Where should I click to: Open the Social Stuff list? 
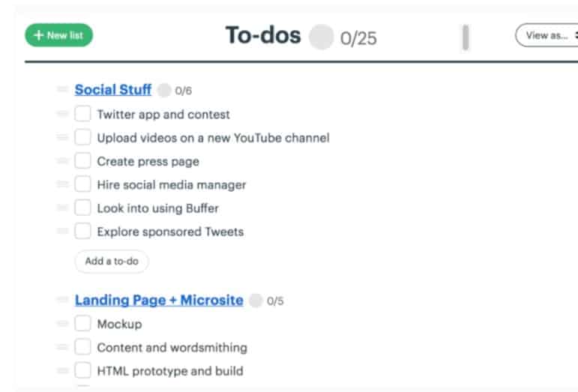[x=112, y=89]
